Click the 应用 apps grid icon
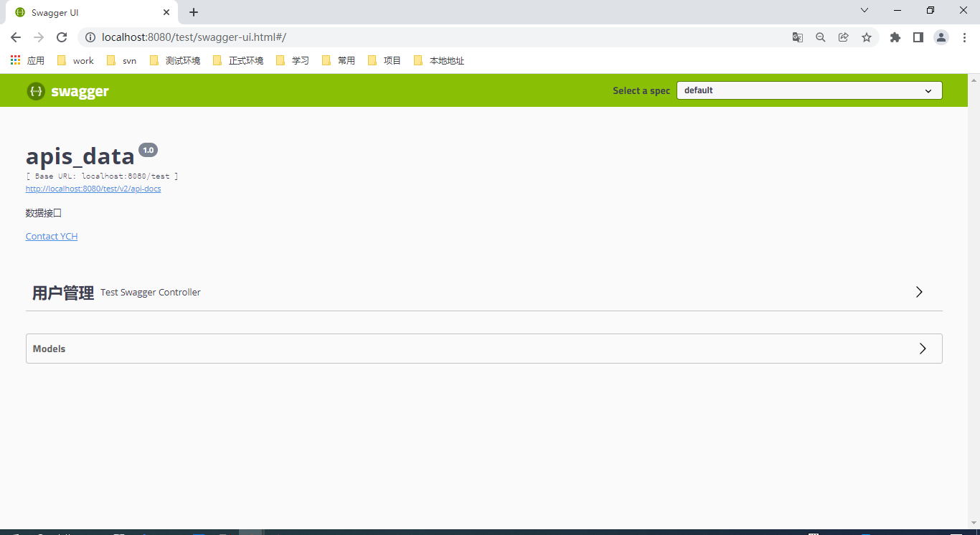 14,60
